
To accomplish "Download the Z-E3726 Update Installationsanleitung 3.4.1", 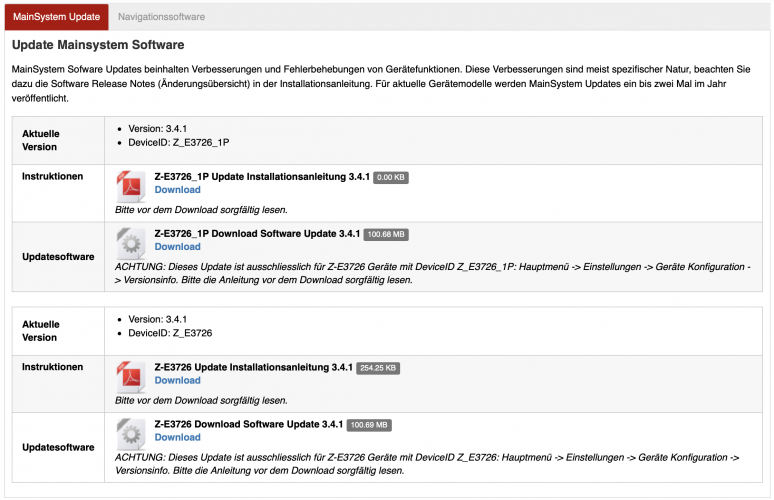I will [x=177, y=380].
